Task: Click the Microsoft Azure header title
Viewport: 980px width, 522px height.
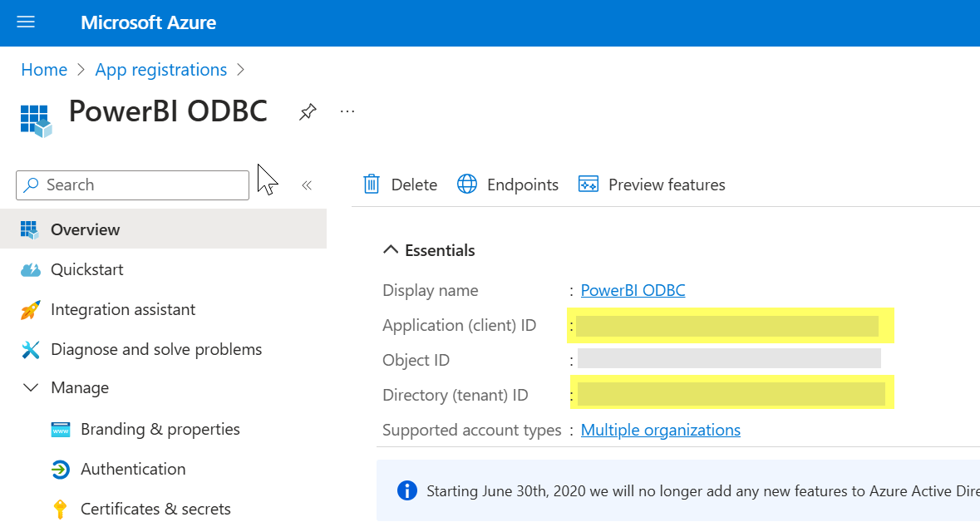Action: tap(149, 22)
